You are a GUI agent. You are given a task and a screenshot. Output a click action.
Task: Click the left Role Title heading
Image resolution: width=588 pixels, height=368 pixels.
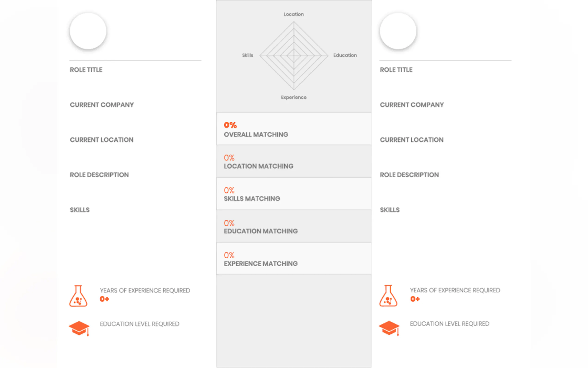86,70
